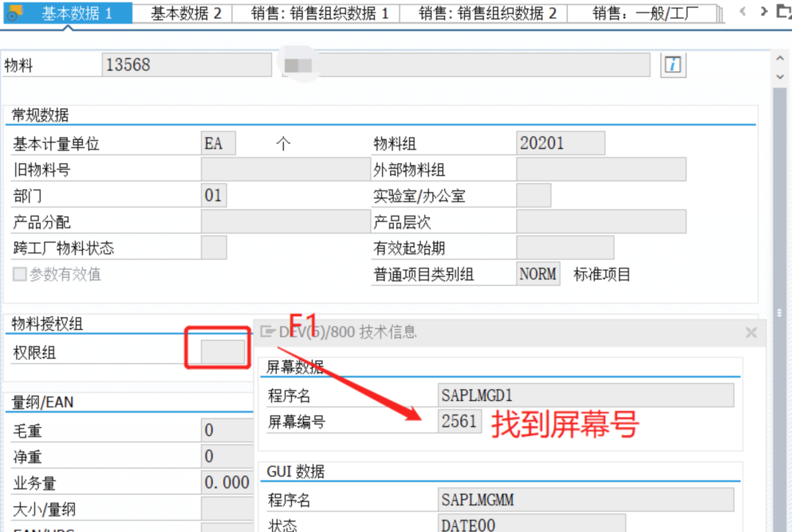Collapse the 技术信息 dialog via its title triangle

(x=265, y=332)
